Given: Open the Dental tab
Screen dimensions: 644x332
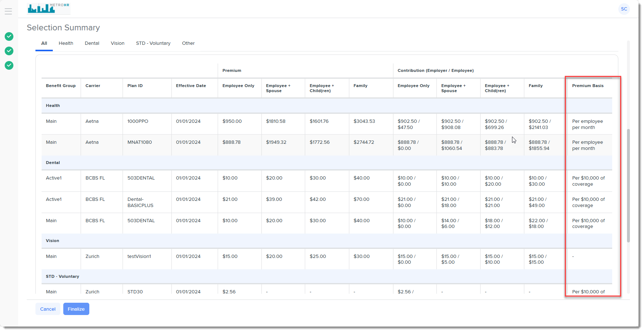Looking at the screenshot, I should pyautogui.click(x=92, y=43).
